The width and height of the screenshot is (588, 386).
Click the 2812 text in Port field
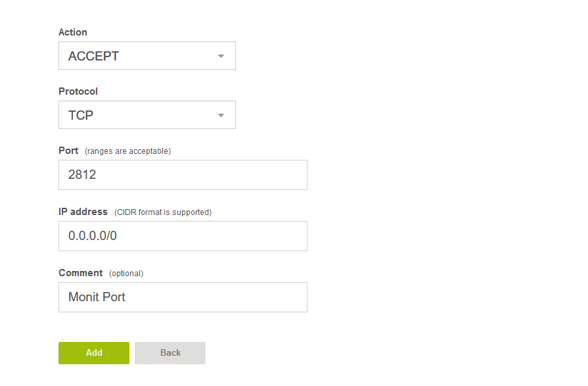[x=82, y=175]
